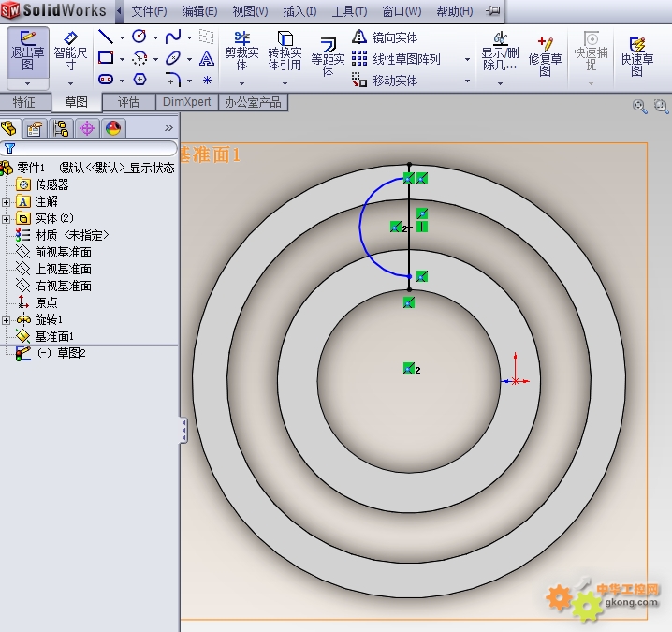Open the DisplayManager color ball tab
The height and width of the screenshot is (632, 672).
click(x=113, y=128)
